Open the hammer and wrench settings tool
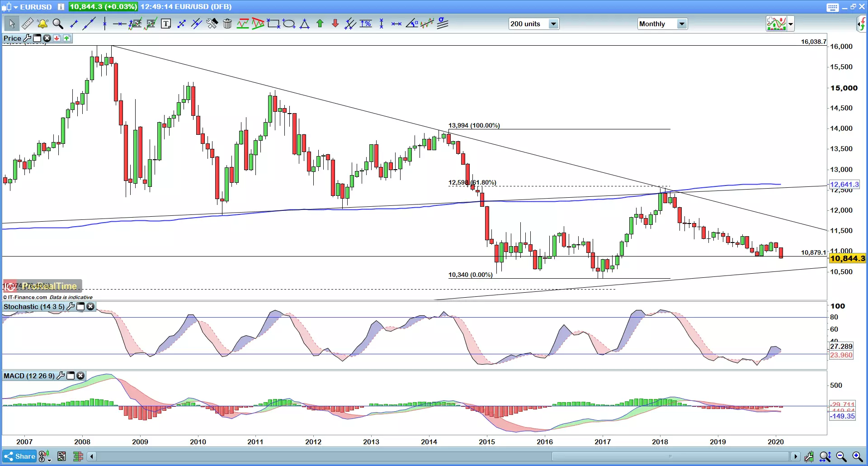This screenshot has height=466, width=868. pyautogui.click(x=212, y=24)
